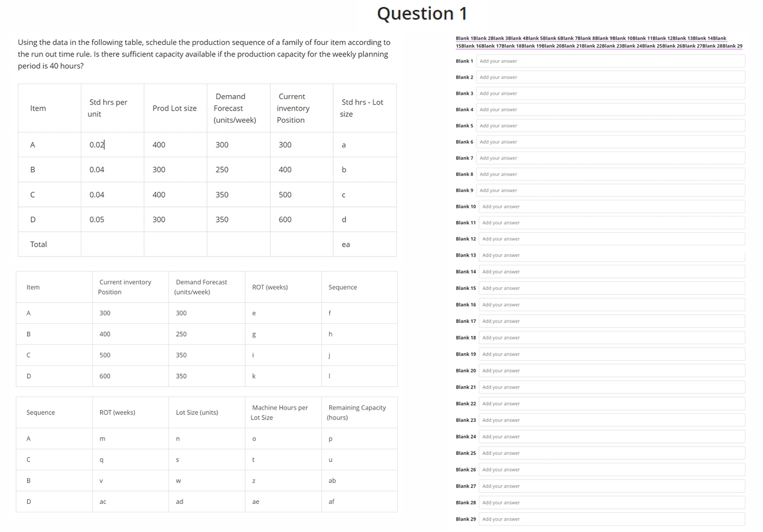
Task: Click the Question 1 heading
Action: (x=422, y=13)
